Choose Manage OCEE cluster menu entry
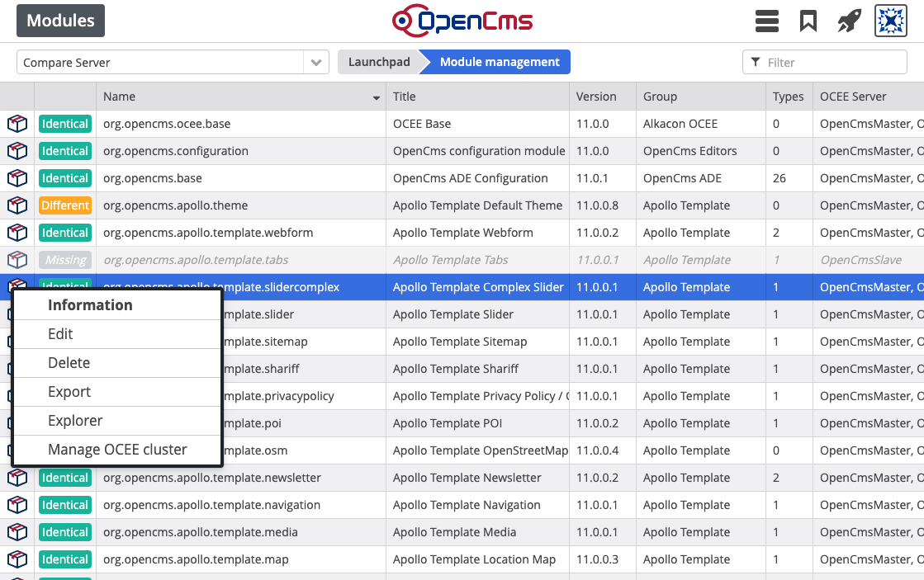Viewport: 924px width, 580px height. 116,450
